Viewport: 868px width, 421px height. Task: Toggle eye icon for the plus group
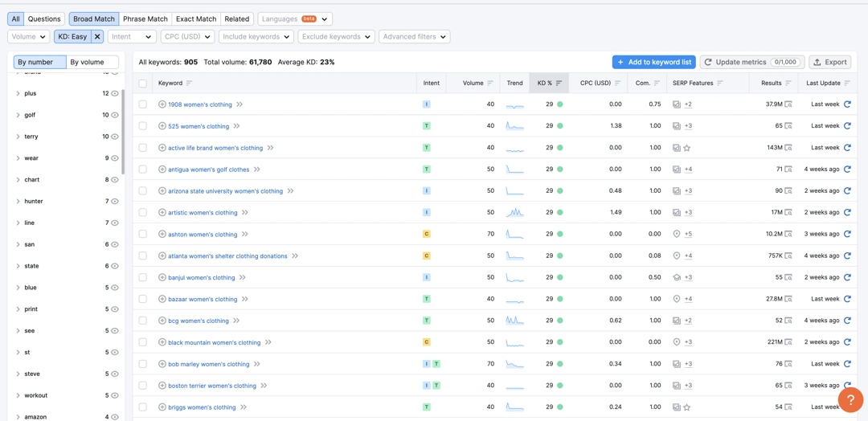(x=115, y=93)
